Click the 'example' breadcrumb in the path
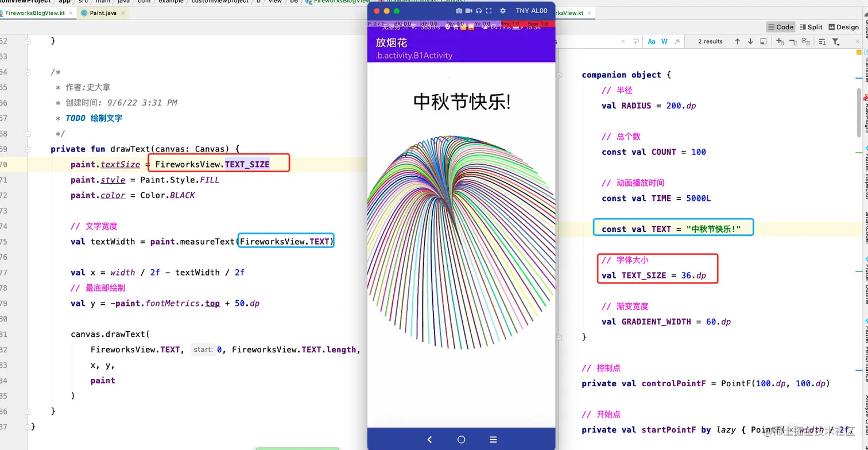This screenshot has width=868, height=450. pyautogui.click(x=170, y=2)
